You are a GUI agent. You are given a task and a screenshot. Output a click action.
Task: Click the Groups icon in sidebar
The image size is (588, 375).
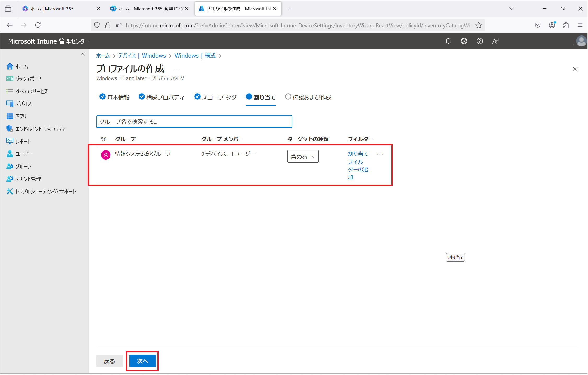(x=10, y=166)
